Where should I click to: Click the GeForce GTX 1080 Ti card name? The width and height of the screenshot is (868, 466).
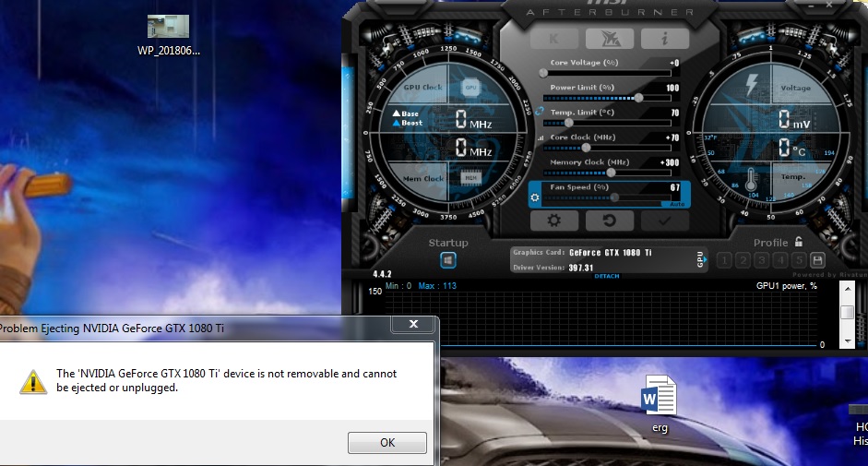[610, 253]
